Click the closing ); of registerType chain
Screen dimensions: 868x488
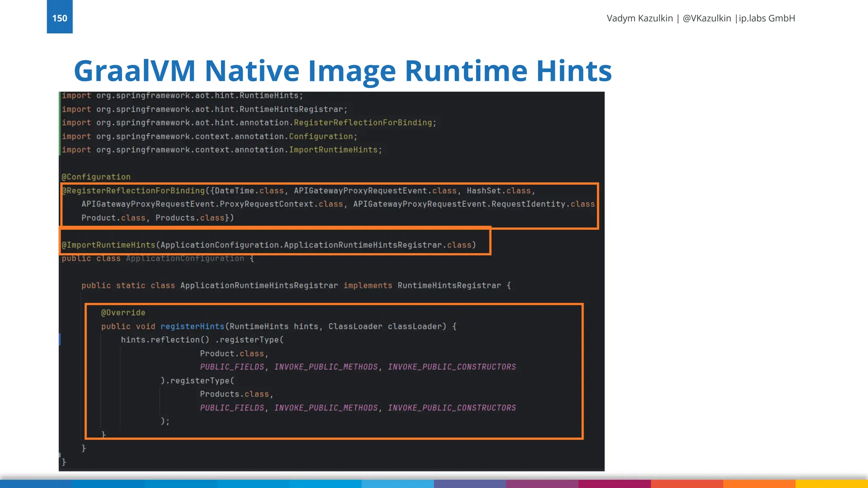point(165,421)
